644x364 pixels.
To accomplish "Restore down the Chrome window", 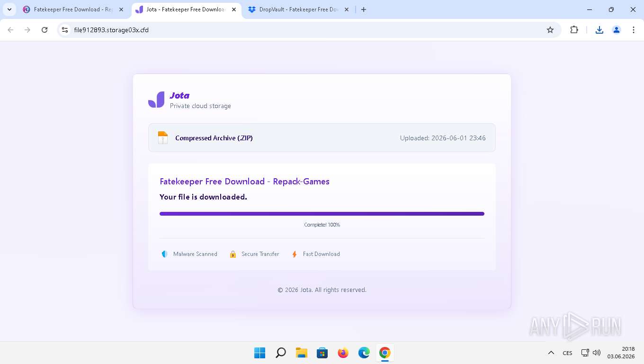I will point(611,9).
